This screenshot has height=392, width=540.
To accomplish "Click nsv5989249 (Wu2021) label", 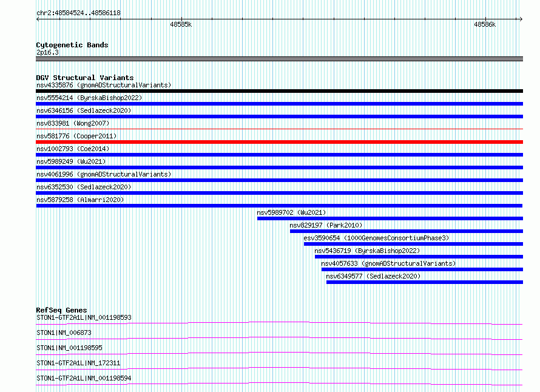I will pyautogui.click(x=71, y=161).
